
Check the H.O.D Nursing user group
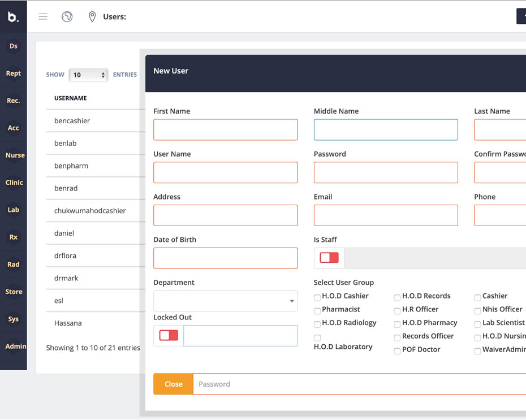point(477,337)
